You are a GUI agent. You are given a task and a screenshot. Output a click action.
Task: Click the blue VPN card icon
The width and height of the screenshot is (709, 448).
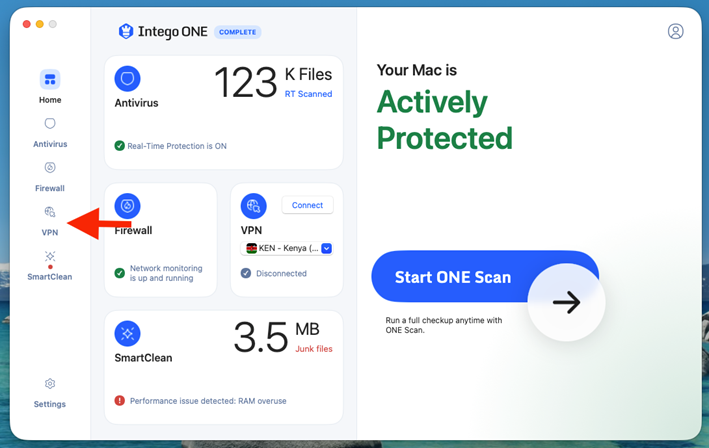click(254, 206)
